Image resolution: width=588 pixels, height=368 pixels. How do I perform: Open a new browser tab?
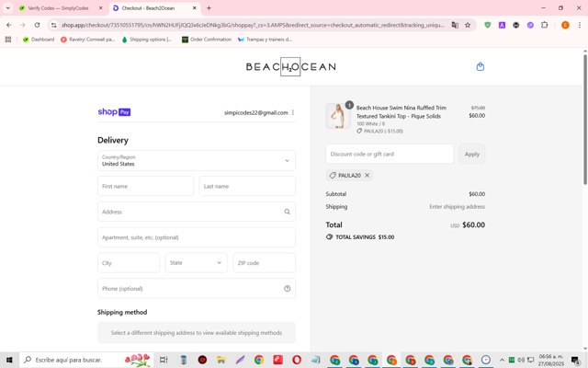click(x=209, y=8)
